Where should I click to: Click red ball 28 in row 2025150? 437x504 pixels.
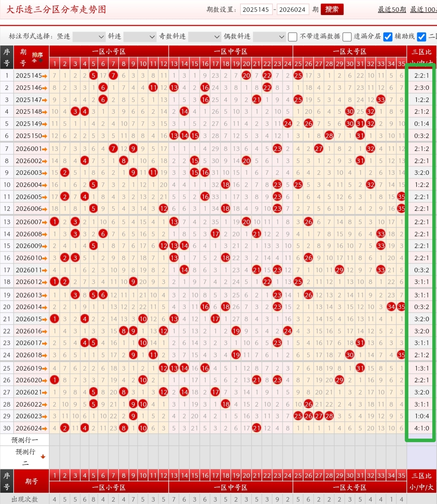point(329,136)
